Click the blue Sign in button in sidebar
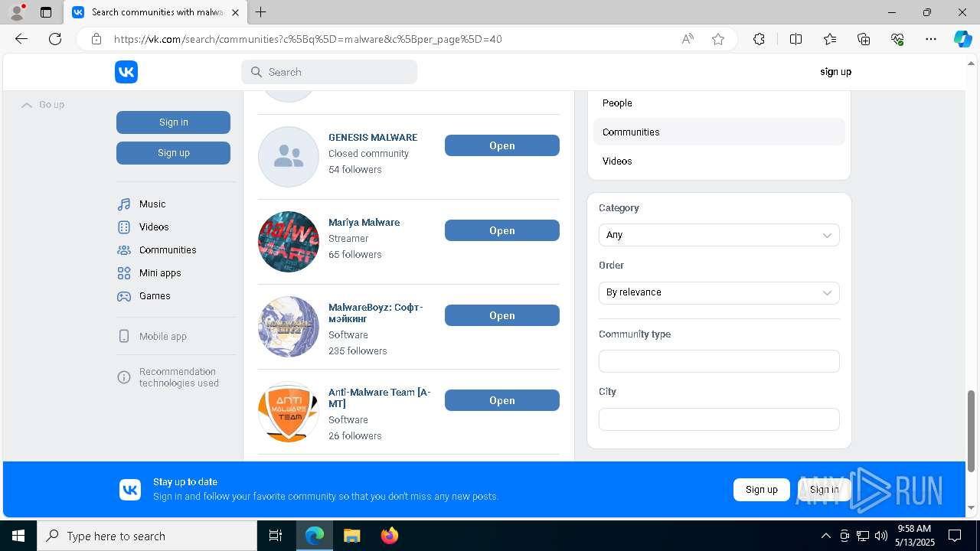This screenshot has height=551, width=980. click(x=173, y=122)
